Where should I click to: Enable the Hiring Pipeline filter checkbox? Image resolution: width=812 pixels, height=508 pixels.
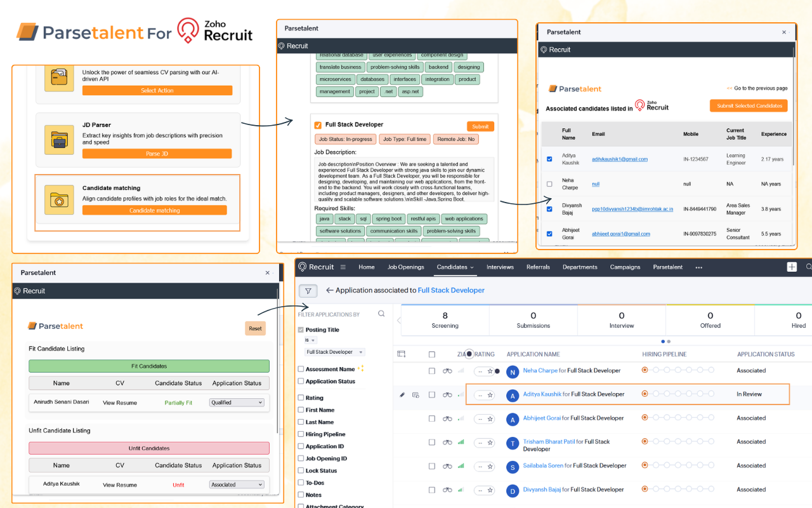(x=301, y=434)
